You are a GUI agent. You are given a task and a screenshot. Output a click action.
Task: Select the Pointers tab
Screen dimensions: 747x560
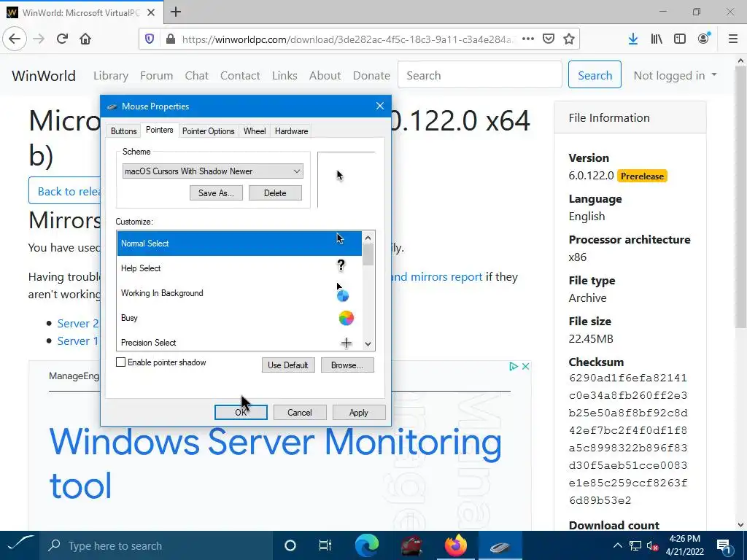pos(160,130)
